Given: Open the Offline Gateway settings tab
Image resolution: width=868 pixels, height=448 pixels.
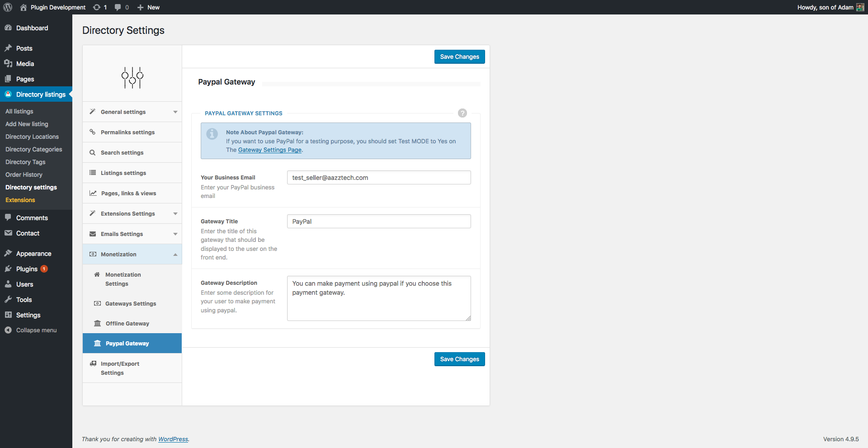Looking at the screenshot, I should click(127, 324).
